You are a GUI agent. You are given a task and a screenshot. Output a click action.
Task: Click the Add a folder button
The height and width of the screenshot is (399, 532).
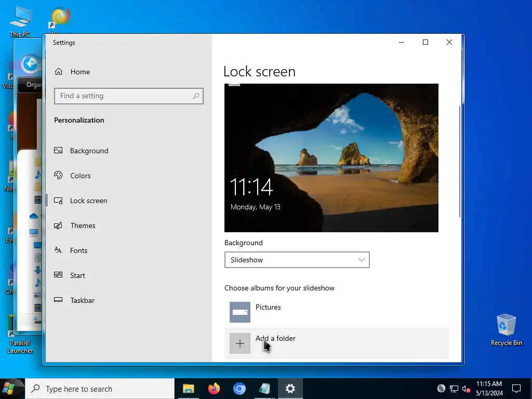[x=336, y=343]
